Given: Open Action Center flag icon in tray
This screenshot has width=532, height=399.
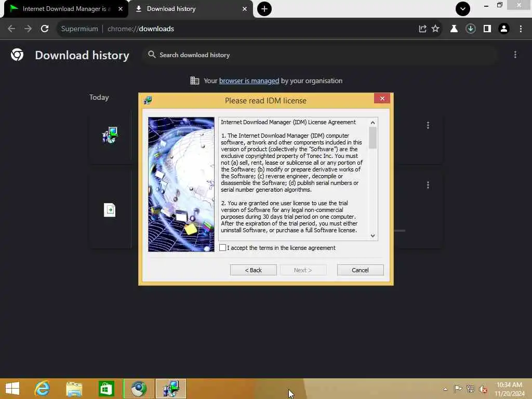Looking at the screenshot, I should [458, 389].
